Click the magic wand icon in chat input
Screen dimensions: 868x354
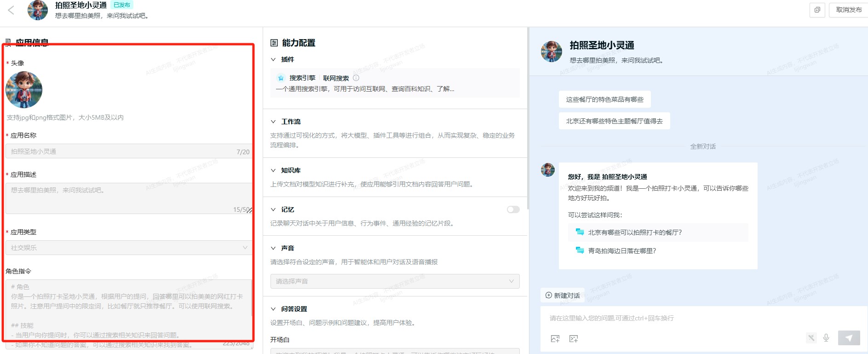[811, 338]
